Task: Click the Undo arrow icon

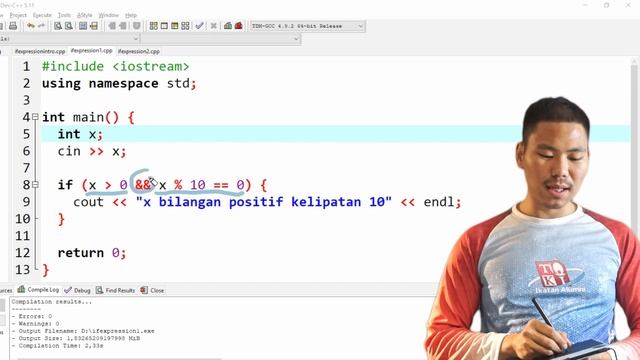Action: tap(31, 26)
